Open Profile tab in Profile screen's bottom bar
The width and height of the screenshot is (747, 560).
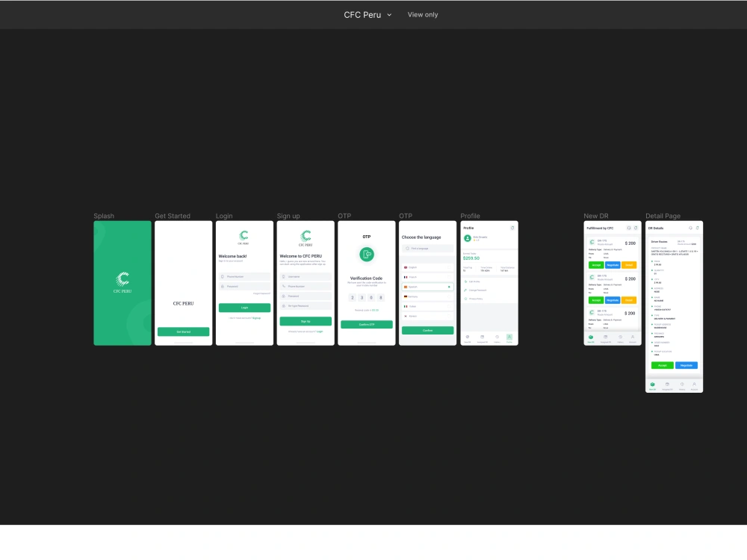509,338
